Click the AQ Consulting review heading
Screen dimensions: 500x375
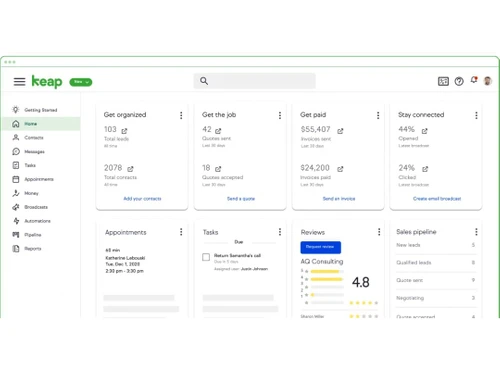pos(322,261)
